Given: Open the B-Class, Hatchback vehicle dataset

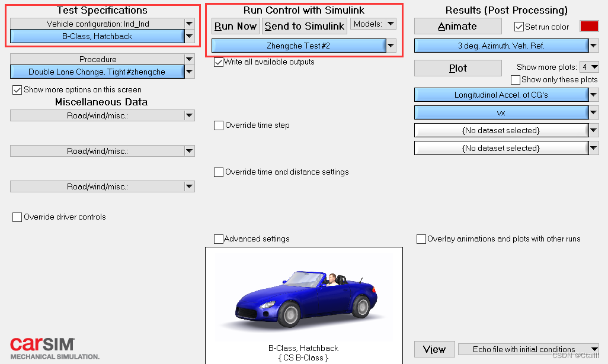Looking at the screenshot, I should [97, 37].
